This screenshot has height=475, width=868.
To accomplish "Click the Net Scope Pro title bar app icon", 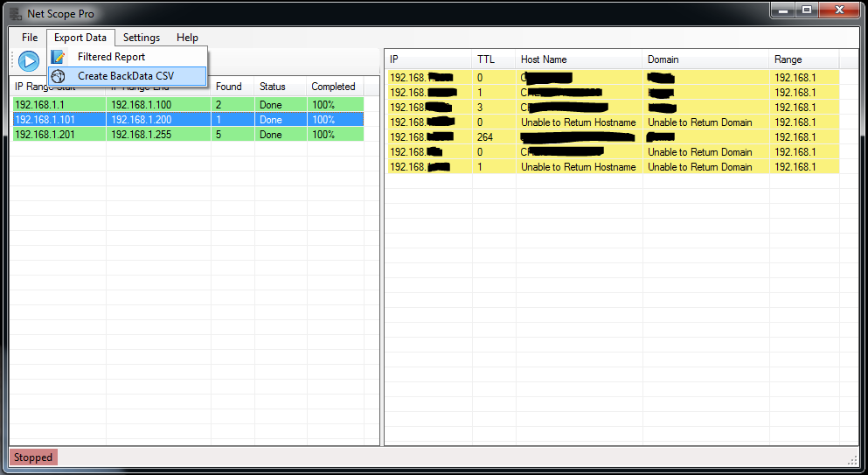I will pos(16,13).
